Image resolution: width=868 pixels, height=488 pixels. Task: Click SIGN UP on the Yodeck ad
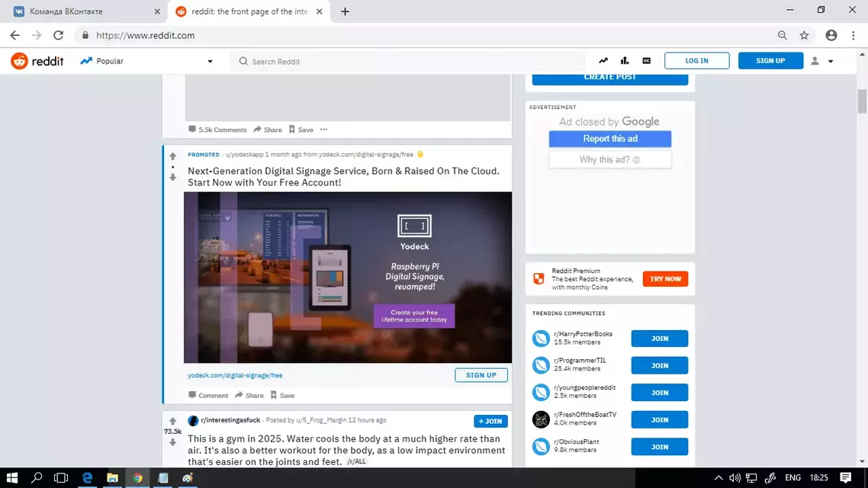coord(481,375)
